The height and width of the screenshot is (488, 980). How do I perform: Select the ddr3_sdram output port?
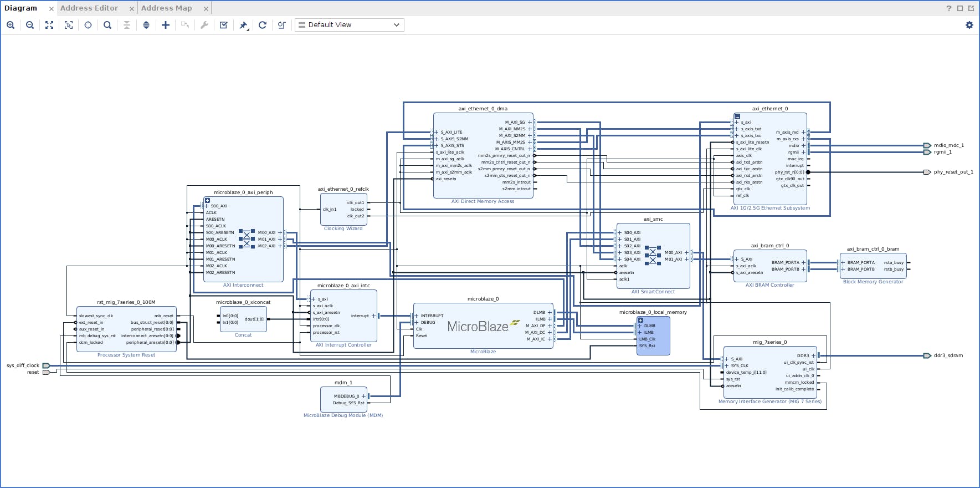(x=927, y=356)
